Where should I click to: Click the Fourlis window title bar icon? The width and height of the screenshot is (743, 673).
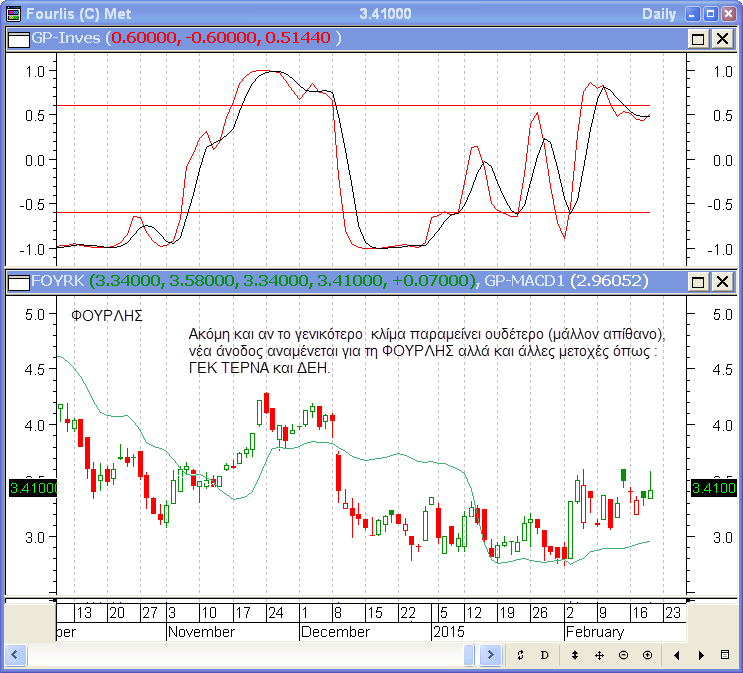(x=14, y=14)
